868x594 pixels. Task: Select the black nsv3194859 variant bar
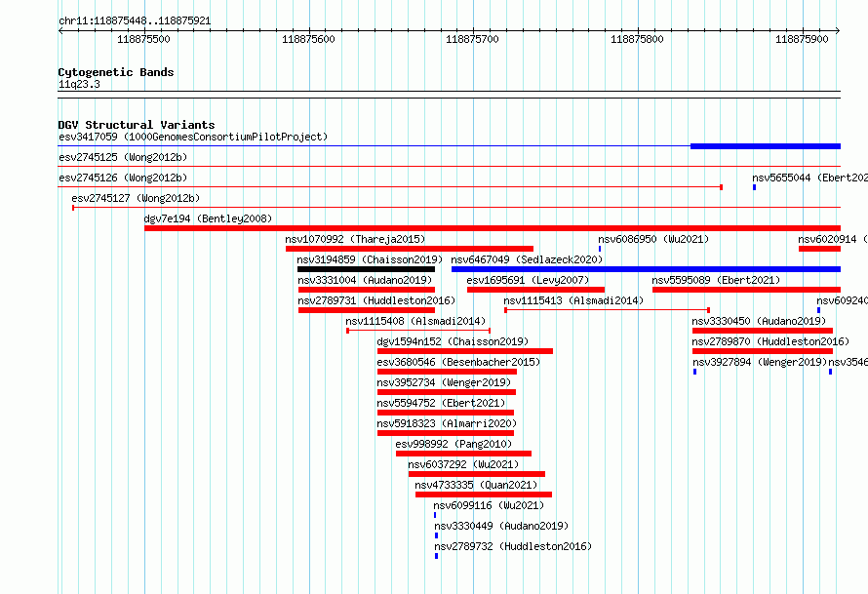click(x=366, y=269)
